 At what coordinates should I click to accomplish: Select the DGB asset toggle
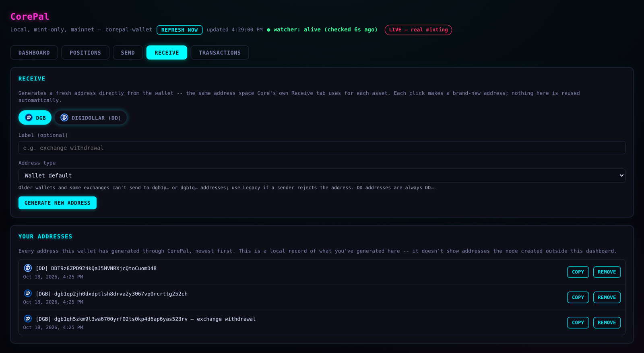pyautogui.click(x=35, y=117)
